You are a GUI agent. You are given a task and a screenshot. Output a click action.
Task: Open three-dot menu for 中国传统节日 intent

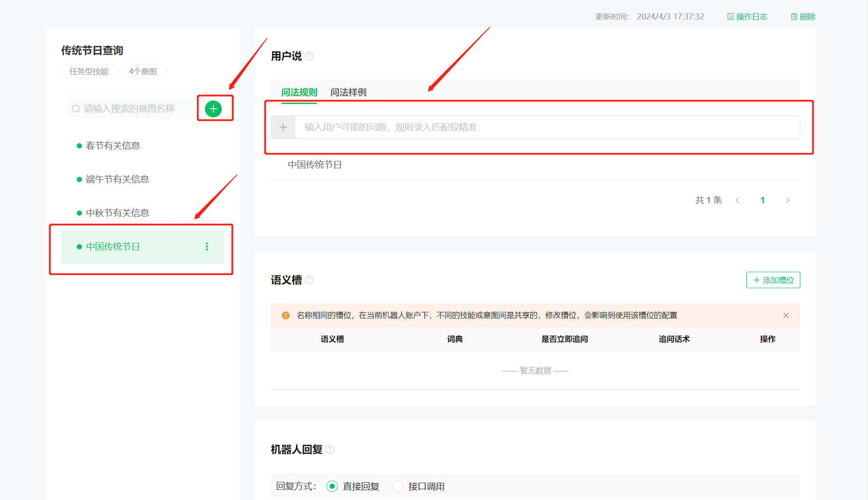point(207,246)
